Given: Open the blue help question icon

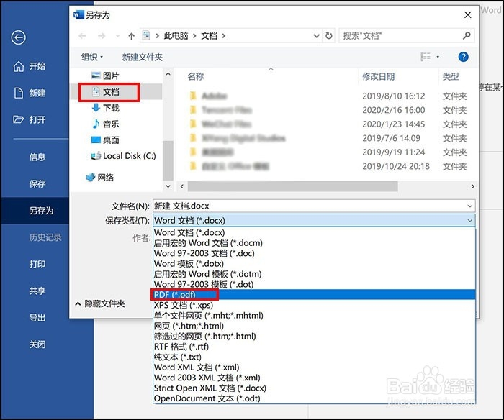Looking at the screenshot, I should coord(463,57).
